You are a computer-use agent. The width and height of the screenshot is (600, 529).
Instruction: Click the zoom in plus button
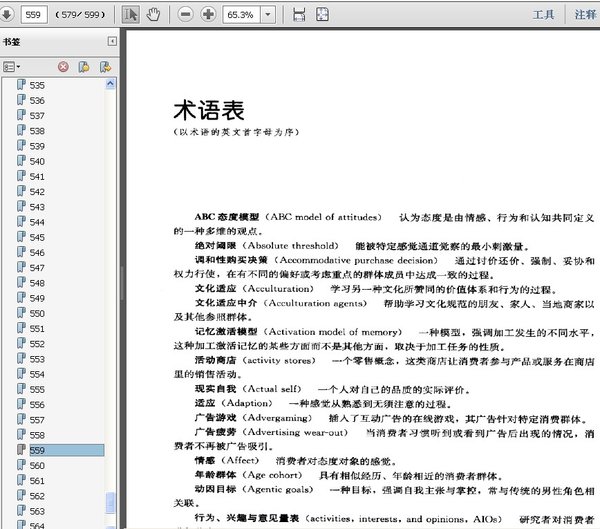(208, 14)
